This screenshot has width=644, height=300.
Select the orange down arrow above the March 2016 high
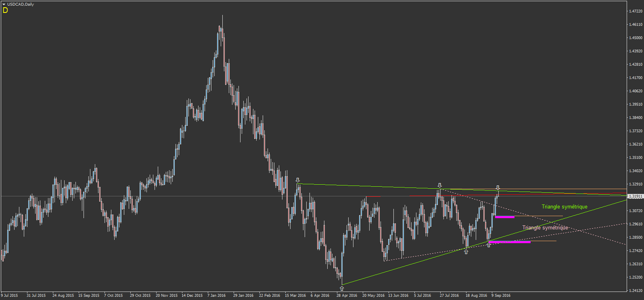[x=298, y=180]
